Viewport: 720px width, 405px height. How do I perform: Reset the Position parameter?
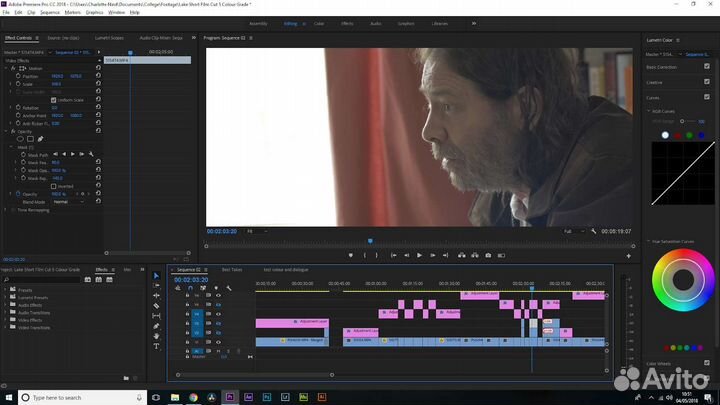pyautogui.click(x=98, y=76)
